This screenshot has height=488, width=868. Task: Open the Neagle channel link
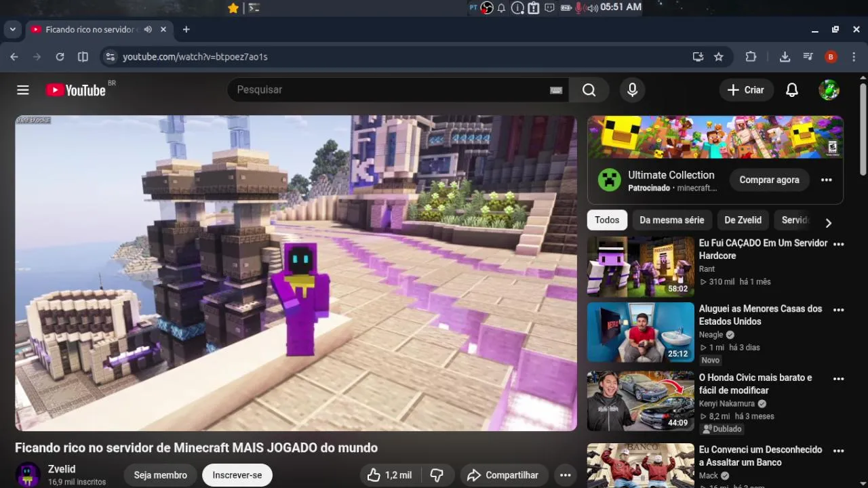tap(711, 335)
